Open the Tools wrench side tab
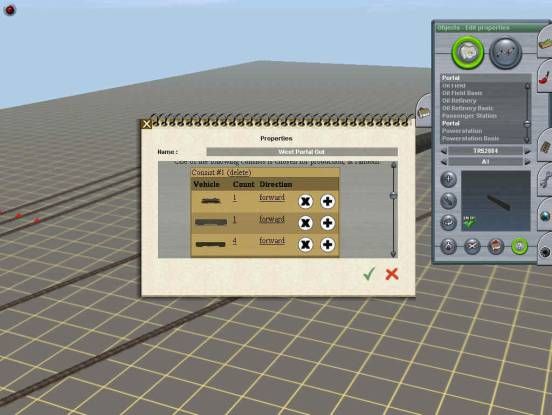Viewport: 552px width, 415px height. [x=545, y=180]
